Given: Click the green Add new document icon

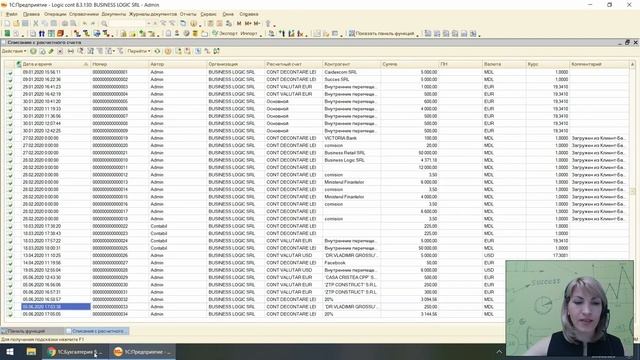Looking at the screenshot, I should coord(33,51).
